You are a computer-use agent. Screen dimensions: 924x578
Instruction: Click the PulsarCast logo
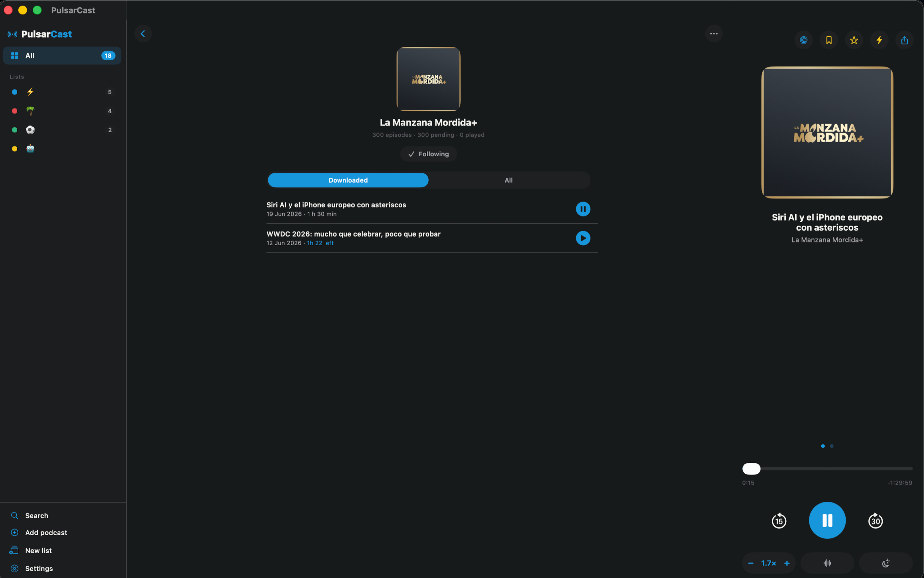point(39,34)
